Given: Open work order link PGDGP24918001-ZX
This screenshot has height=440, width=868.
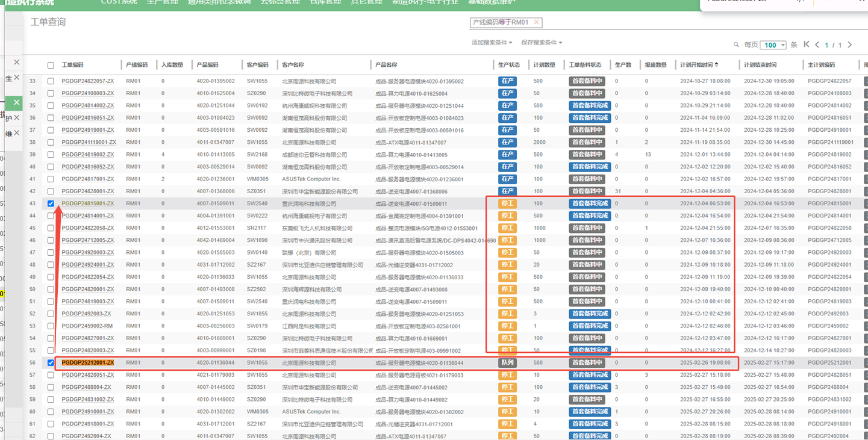Looking at the screenshot, I should coord(87,424).
